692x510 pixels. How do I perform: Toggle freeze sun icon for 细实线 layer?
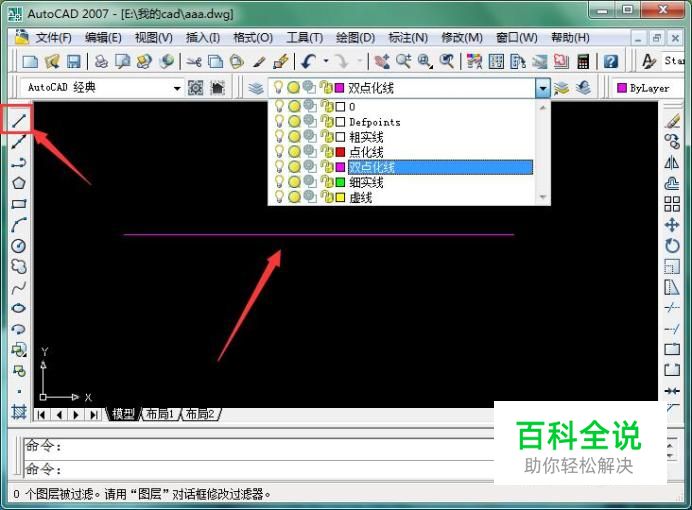(294, 182)
